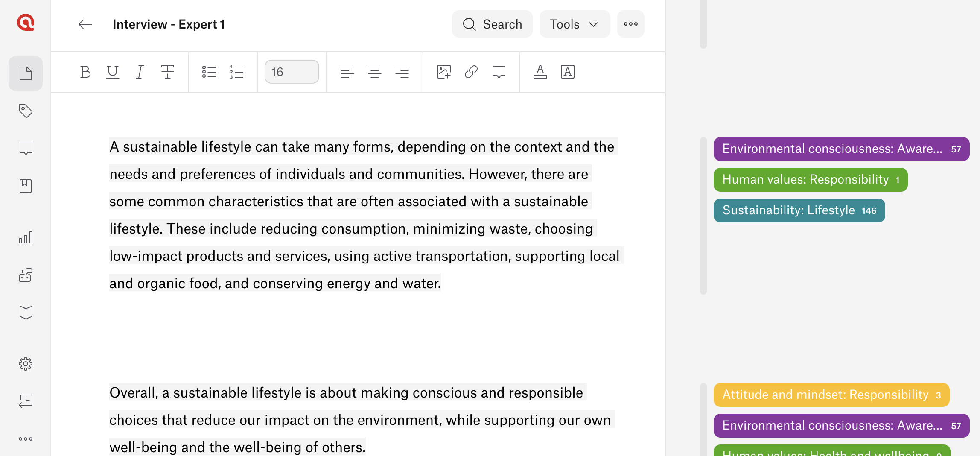Insert a numbered list
This screenshot has width=980, height=456.
pos(236,72)
